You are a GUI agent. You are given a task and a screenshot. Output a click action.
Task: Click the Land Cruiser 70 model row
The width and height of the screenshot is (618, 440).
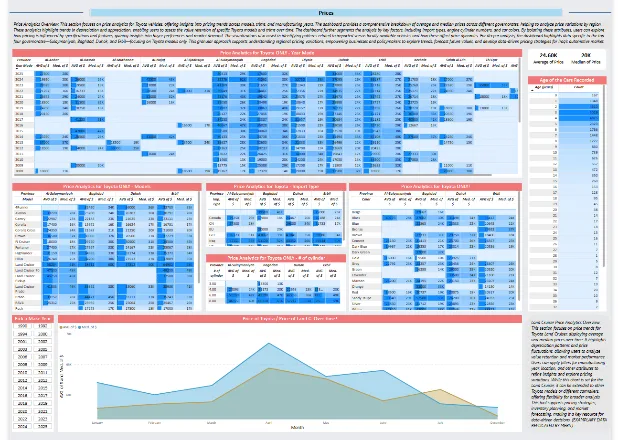pos(104,270)
